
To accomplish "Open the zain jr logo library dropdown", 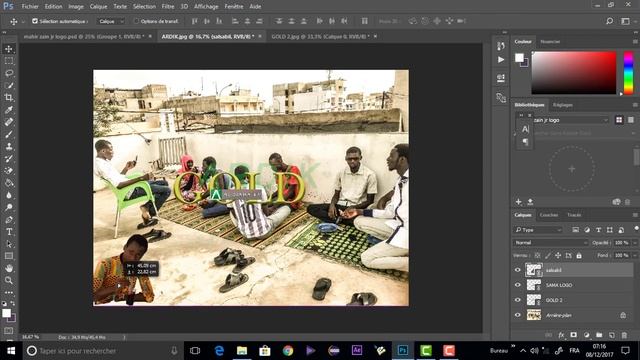I will (x=571, y=120).
